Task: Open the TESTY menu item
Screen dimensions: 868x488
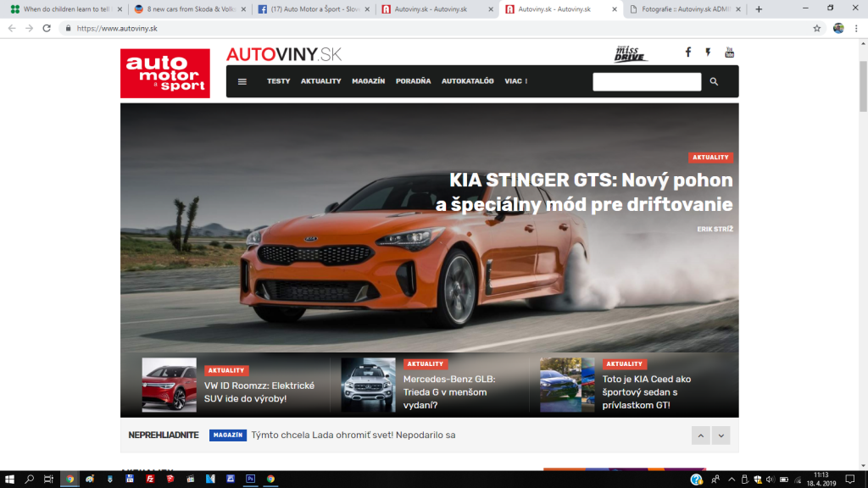Action: click(x=278, y=81)
